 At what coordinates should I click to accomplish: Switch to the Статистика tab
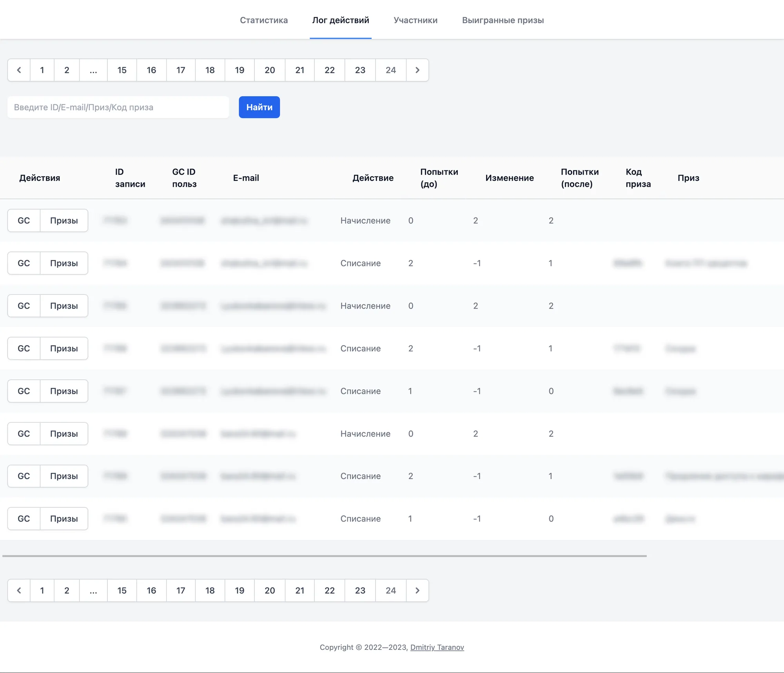(264, 20)
